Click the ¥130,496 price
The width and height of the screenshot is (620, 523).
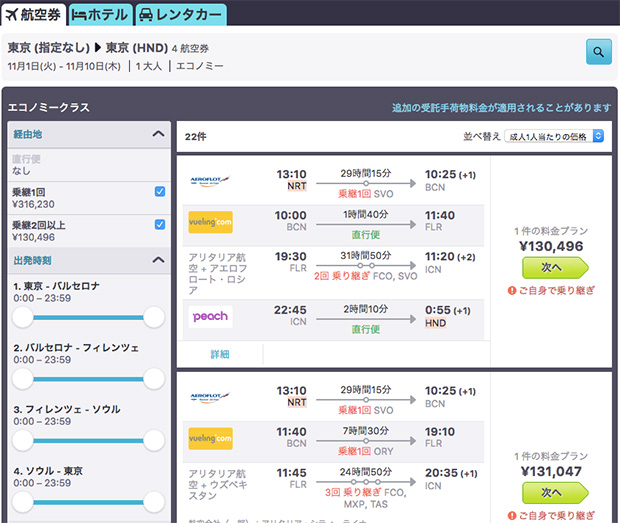[551, 246]
